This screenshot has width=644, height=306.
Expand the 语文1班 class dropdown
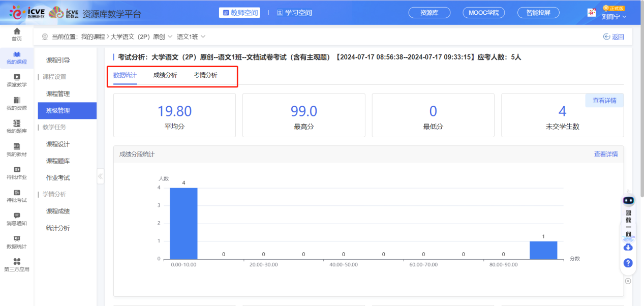click(191, 37)
